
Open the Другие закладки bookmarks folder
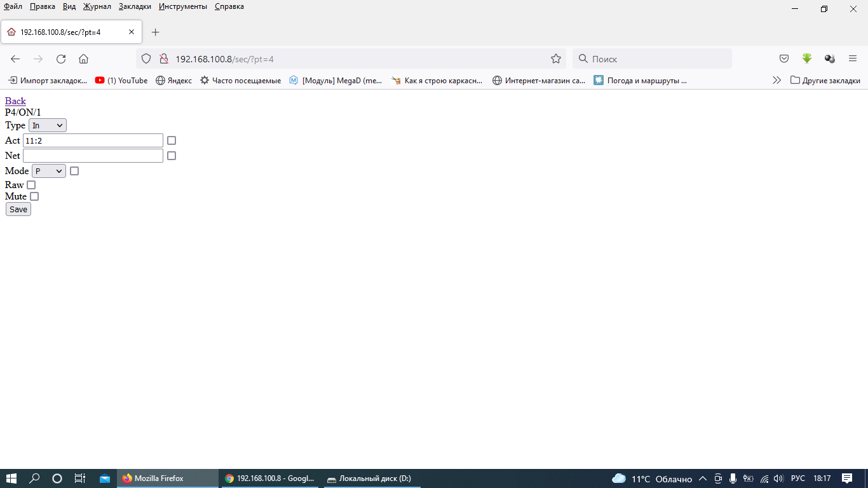825,81
